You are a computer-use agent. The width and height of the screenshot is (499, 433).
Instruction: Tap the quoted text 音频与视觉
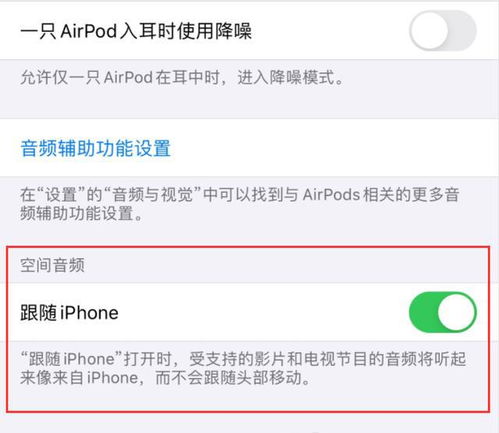pyautogui.click(x=153, y=195)
